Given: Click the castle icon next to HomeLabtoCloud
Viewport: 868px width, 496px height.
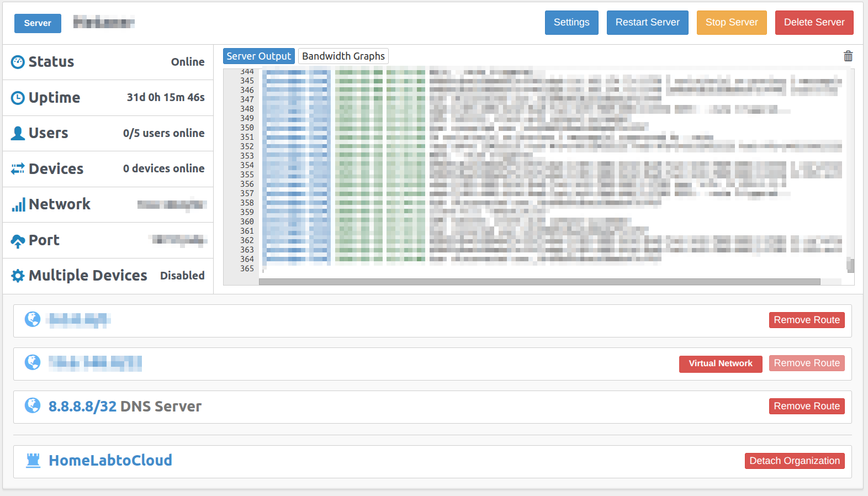Looking at the screenshot, I should 33,460.
